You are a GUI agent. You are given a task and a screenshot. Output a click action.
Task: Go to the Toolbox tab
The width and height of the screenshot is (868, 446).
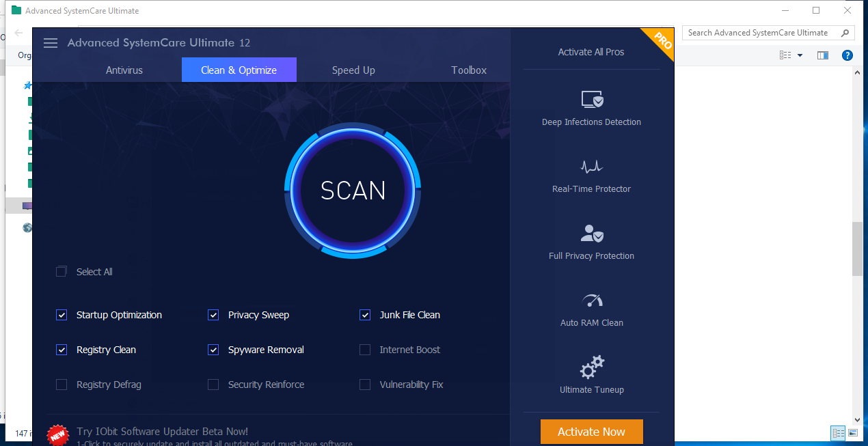point(469,70)
